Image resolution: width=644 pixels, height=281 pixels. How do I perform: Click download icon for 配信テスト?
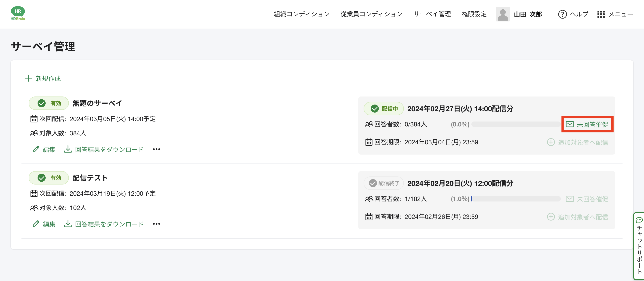click(x=68, y=224)
